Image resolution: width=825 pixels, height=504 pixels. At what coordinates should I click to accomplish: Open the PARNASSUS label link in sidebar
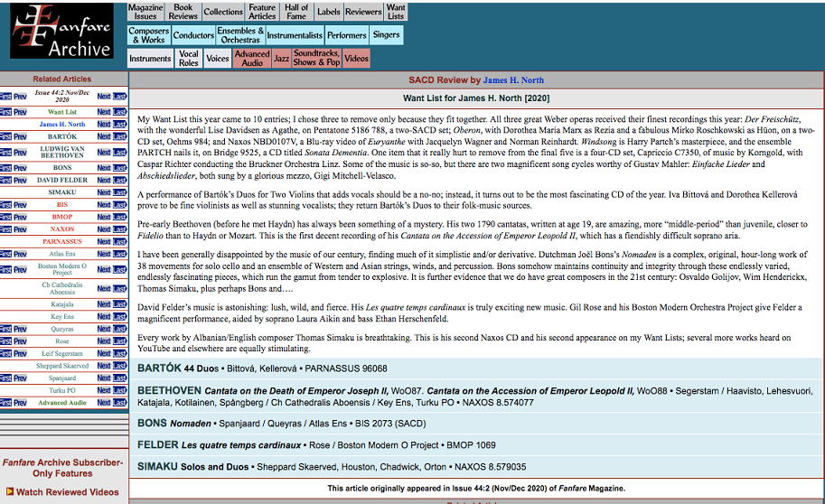pos(62,241)
